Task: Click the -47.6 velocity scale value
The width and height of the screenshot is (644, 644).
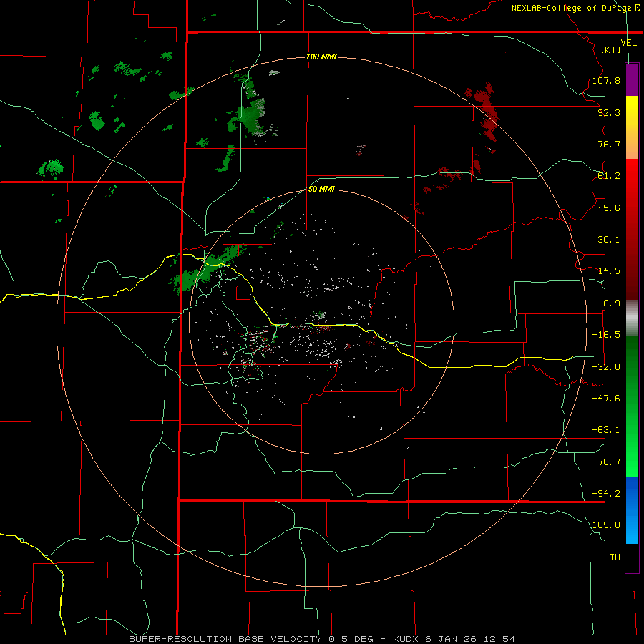Action: [606, 399]
